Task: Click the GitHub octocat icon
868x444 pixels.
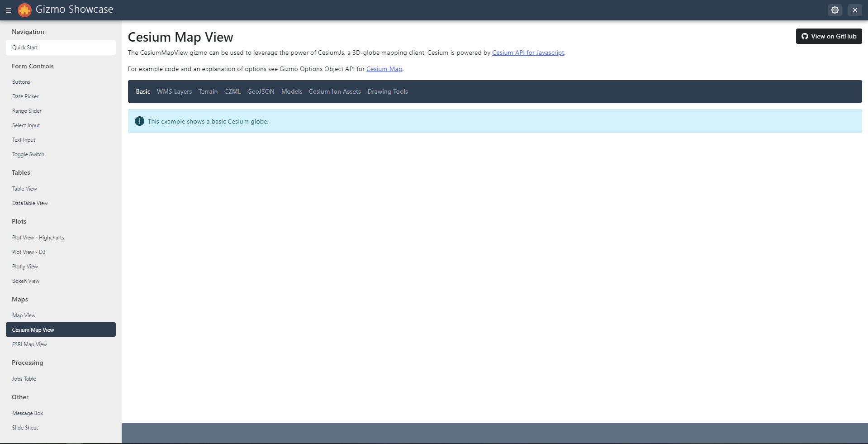Action: click(805, 36)
